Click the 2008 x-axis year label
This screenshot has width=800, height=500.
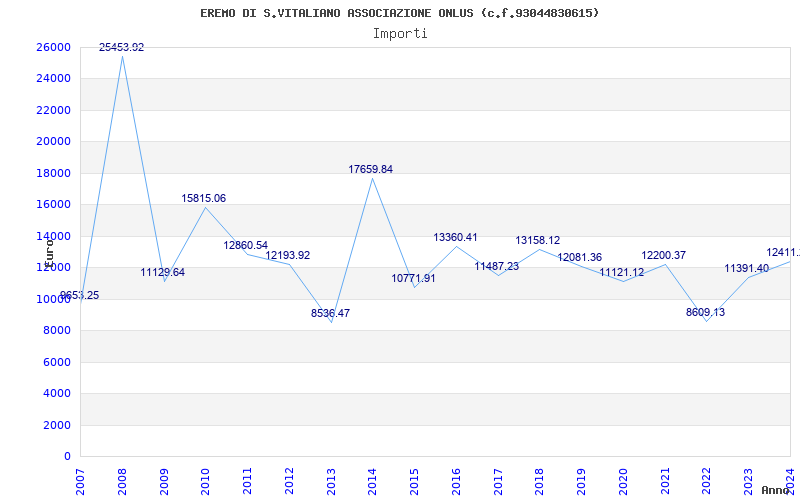click(x=122, y=482)
